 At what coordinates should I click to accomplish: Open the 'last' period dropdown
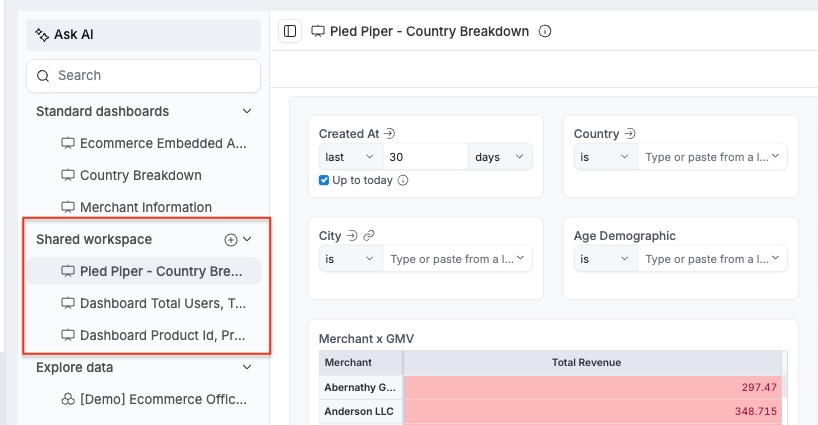point(349,157)
